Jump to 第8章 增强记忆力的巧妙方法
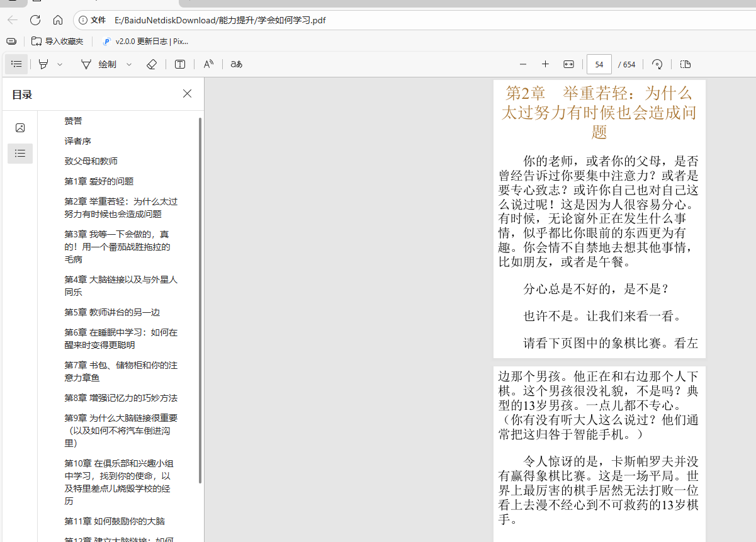Viewport: 756px width, 542px height. click(120, 398)
